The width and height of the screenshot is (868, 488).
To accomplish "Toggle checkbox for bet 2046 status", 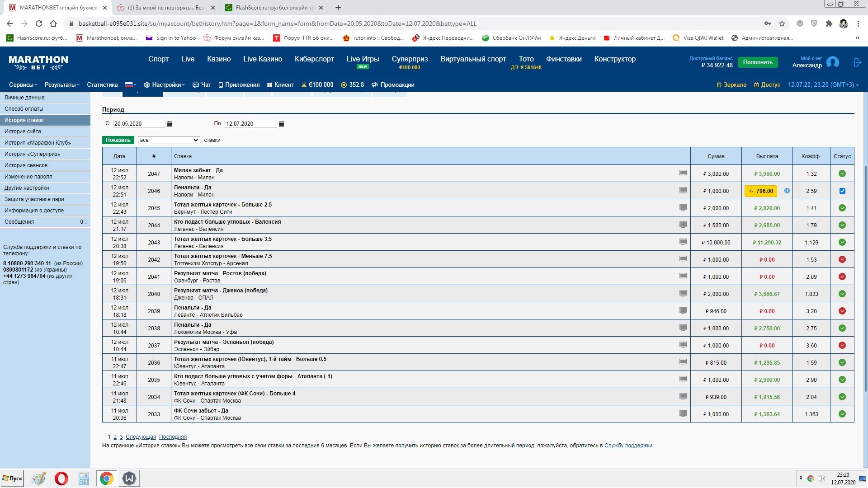I will (x=842, y=191).
